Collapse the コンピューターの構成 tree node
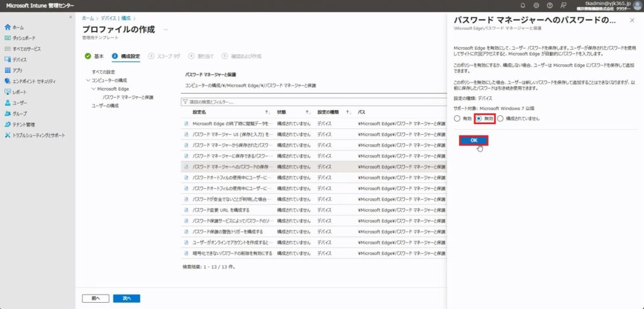 tap(88, 80)
